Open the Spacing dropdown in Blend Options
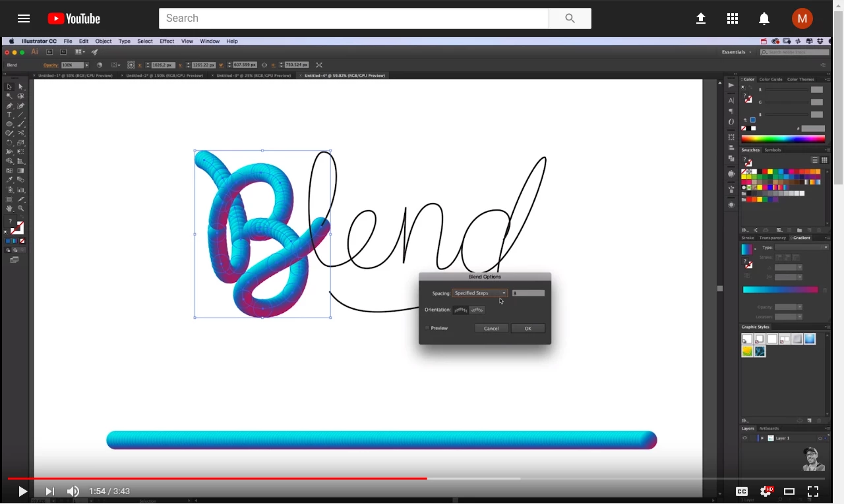 pyautogui.click(x=480, y=293)
